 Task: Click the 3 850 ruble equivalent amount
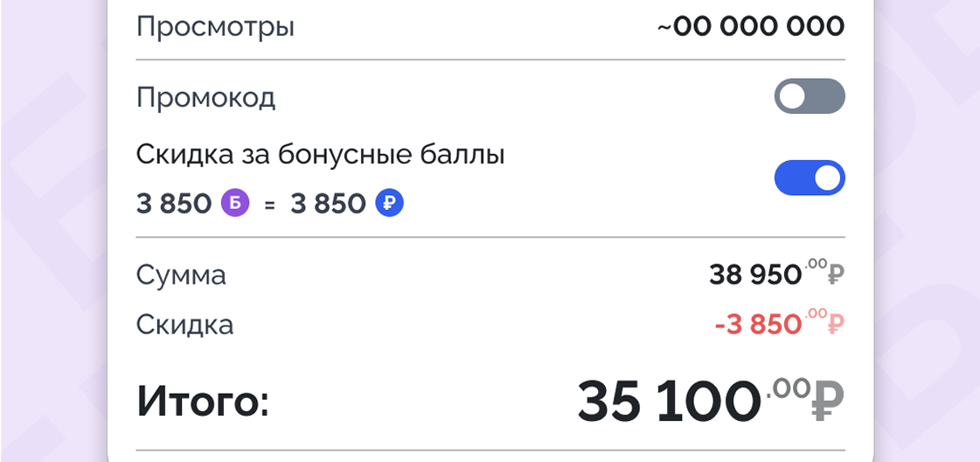[x=328, y=204]
